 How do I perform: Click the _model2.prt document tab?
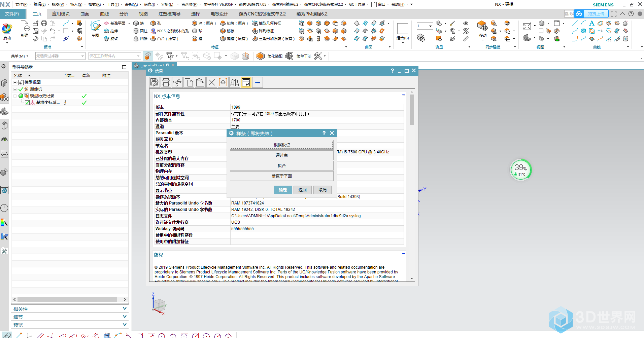(x=154, y=65)
